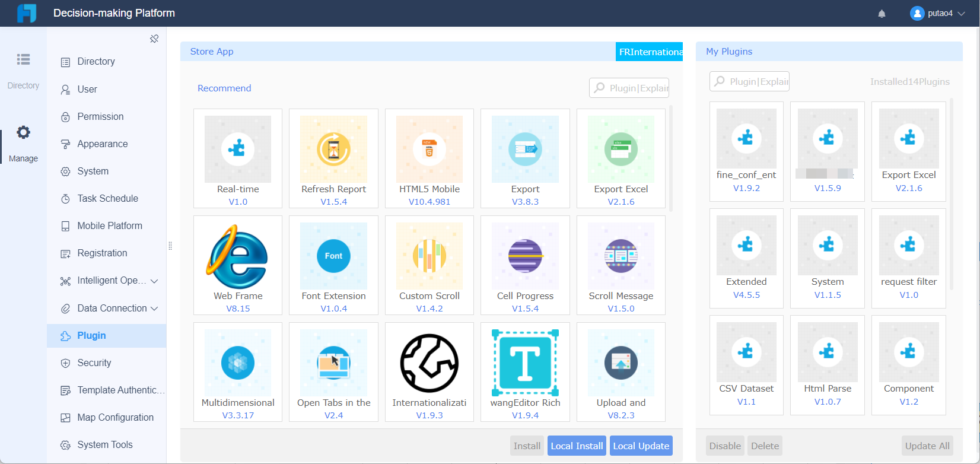
Task: Click the Custom Scroll plugin icon
Action: click(429, 256)
